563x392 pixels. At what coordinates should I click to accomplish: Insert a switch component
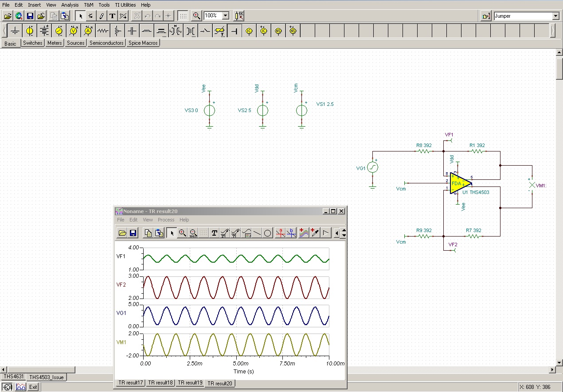205,31
